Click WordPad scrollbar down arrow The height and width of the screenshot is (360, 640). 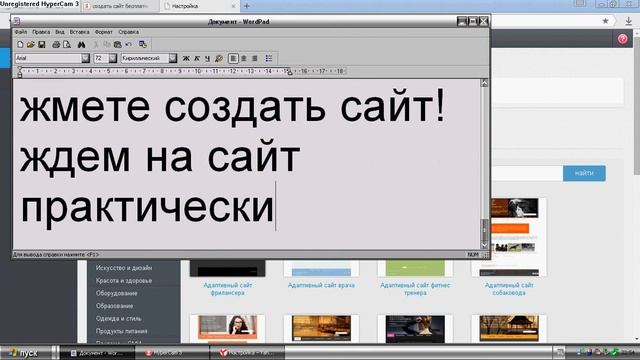(484, 245)
